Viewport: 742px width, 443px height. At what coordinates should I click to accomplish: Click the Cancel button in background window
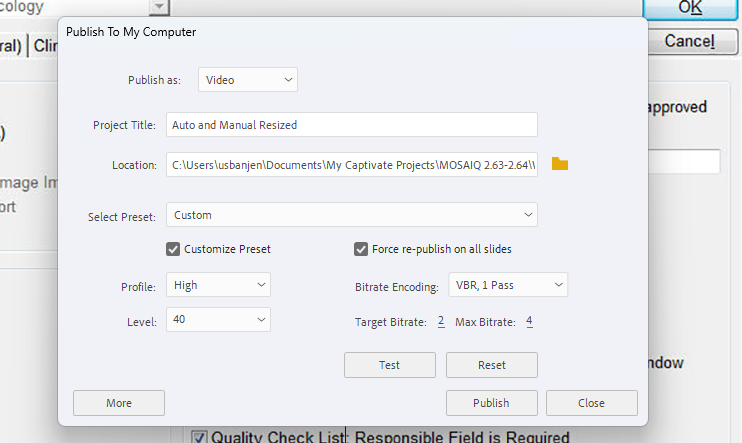click(x=689, y=41)
